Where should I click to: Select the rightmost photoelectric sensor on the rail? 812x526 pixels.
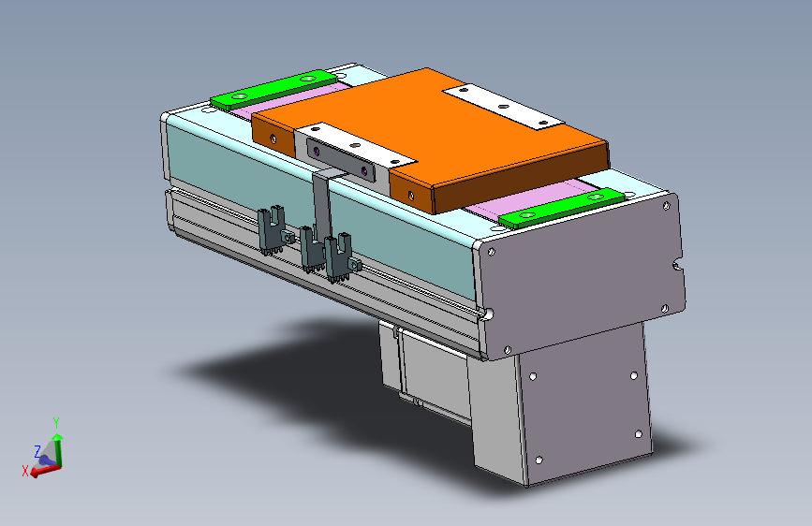point(339,257)
